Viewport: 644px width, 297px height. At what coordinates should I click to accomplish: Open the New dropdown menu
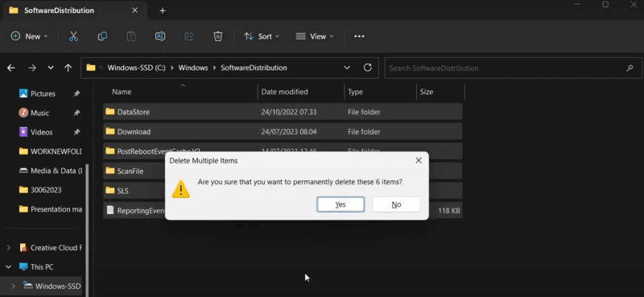click(x=29, y=36)
